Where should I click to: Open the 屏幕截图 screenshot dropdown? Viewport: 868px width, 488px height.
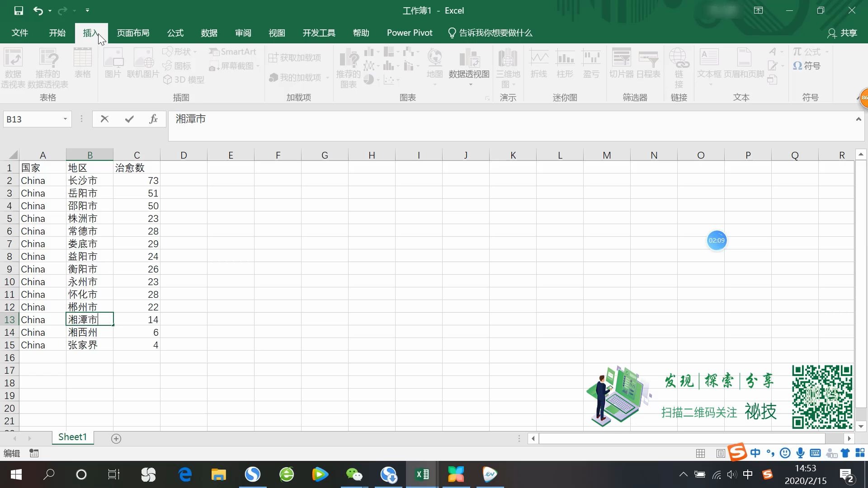point(234,66)
